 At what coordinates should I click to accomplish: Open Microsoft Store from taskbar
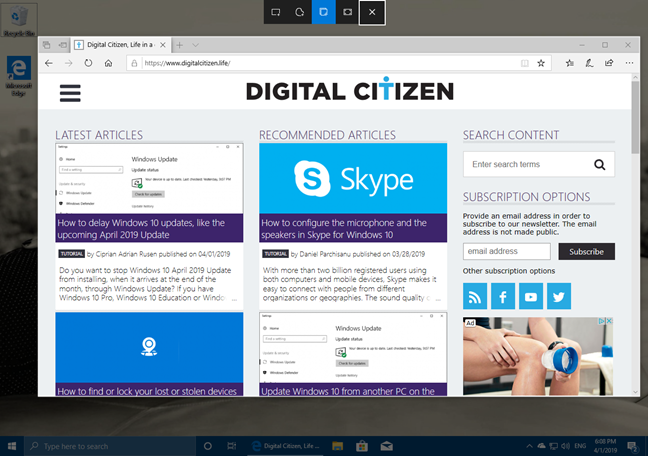click(x=362, y=446)
